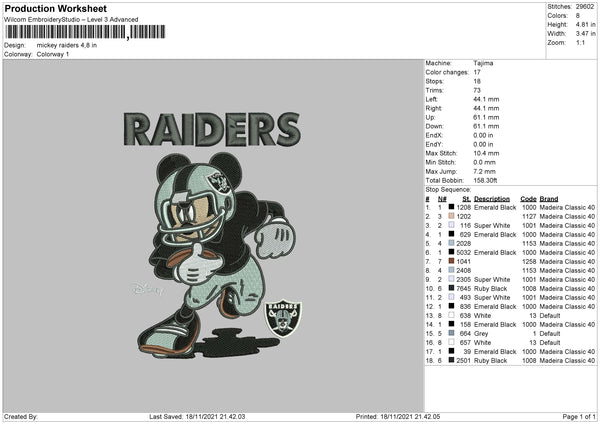Click the Stops value 18
The width and height of the screenshot is (600, 424).
[x=477, y=81]
